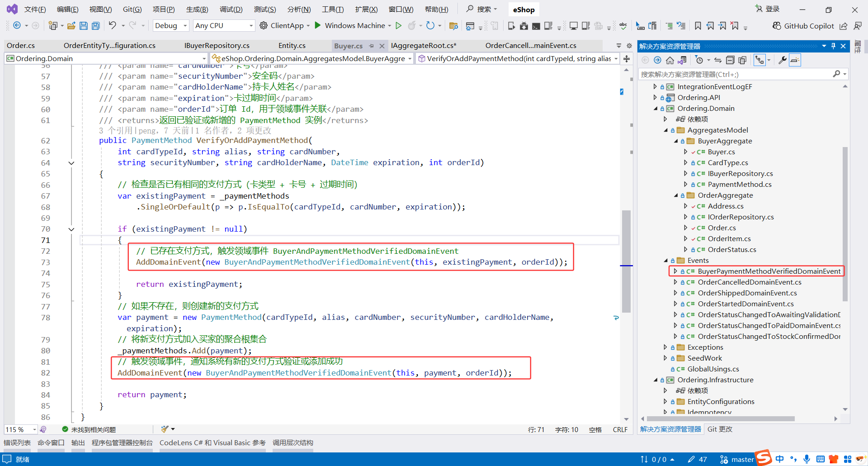Viewport: 868px width, 466px height.
Task: Collapse the Ordering.Domain project node
Action: click(x=656, y=109)
